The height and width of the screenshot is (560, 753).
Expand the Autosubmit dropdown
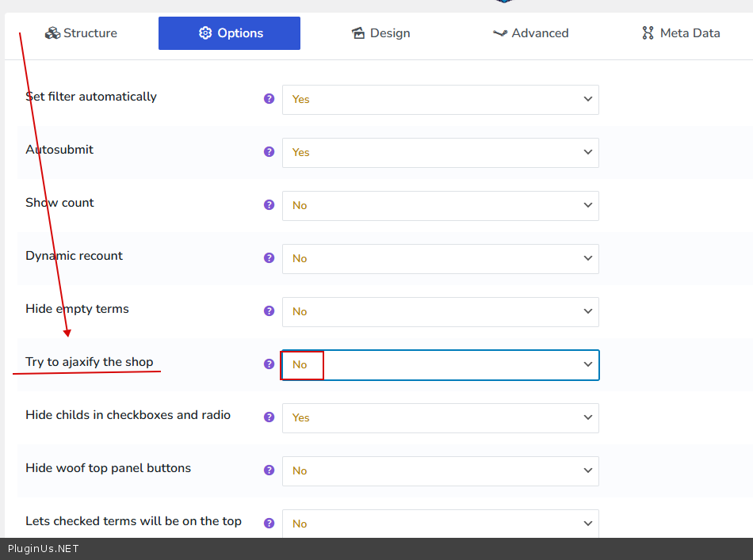click(440, 153)
